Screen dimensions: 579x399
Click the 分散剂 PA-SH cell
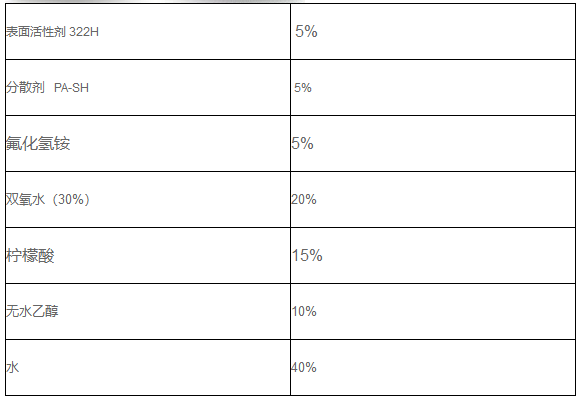pyautogui.click(x=148, y=87)
